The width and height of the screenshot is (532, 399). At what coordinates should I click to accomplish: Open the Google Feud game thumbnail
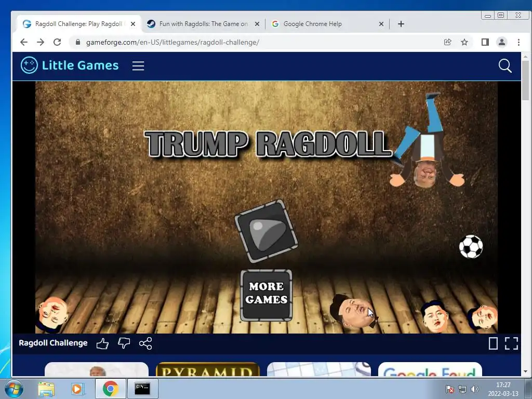click(x=430, y=369)
